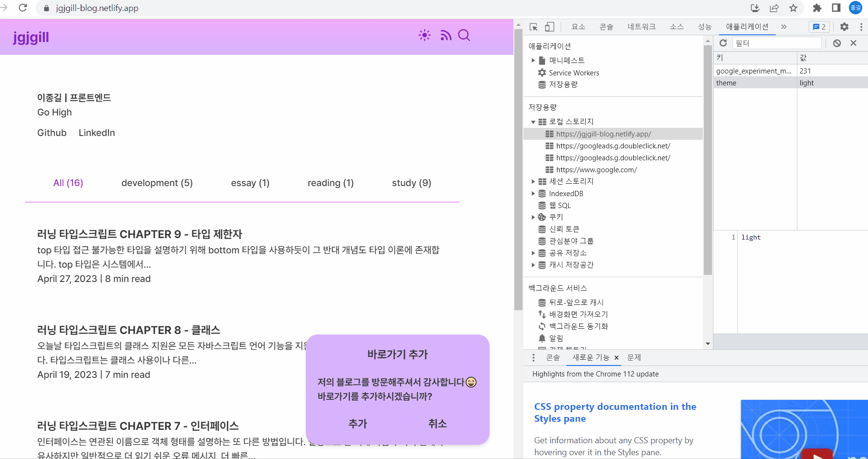This screenshot has height=459, width=868.
Task: Refresh the local storage table
Action: coord(723,43)
